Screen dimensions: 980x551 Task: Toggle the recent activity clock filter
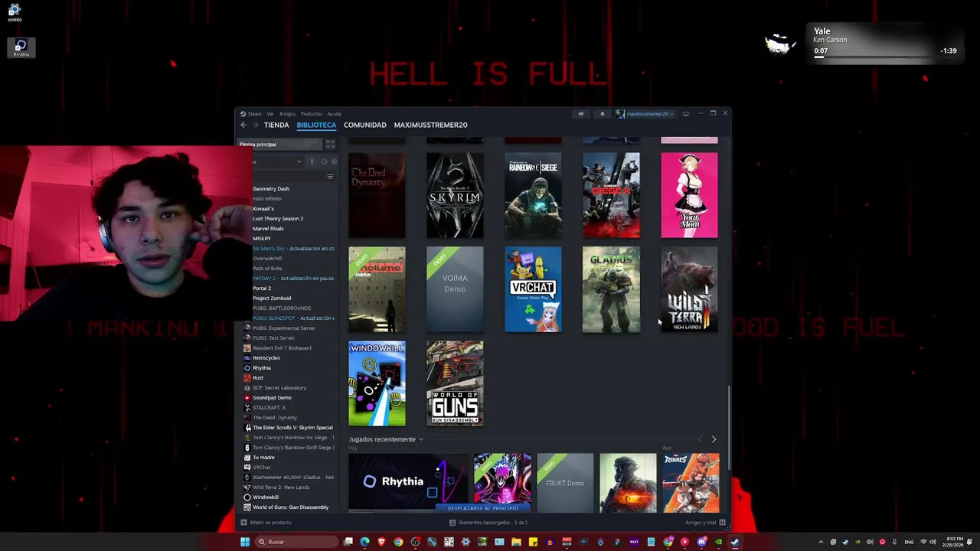tap(324, 161)
